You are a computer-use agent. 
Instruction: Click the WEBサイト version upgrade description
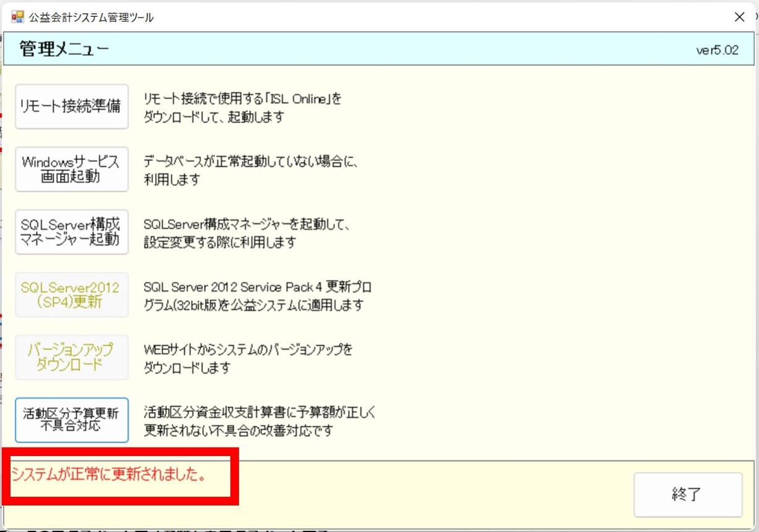click(248, 358)
